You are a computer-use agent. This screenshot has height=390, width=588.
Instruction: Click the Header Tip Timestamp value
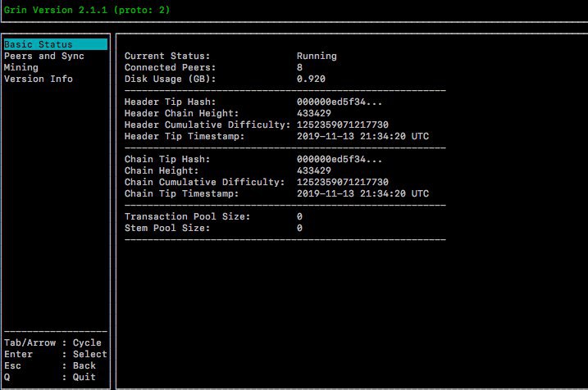pos(362,136)
